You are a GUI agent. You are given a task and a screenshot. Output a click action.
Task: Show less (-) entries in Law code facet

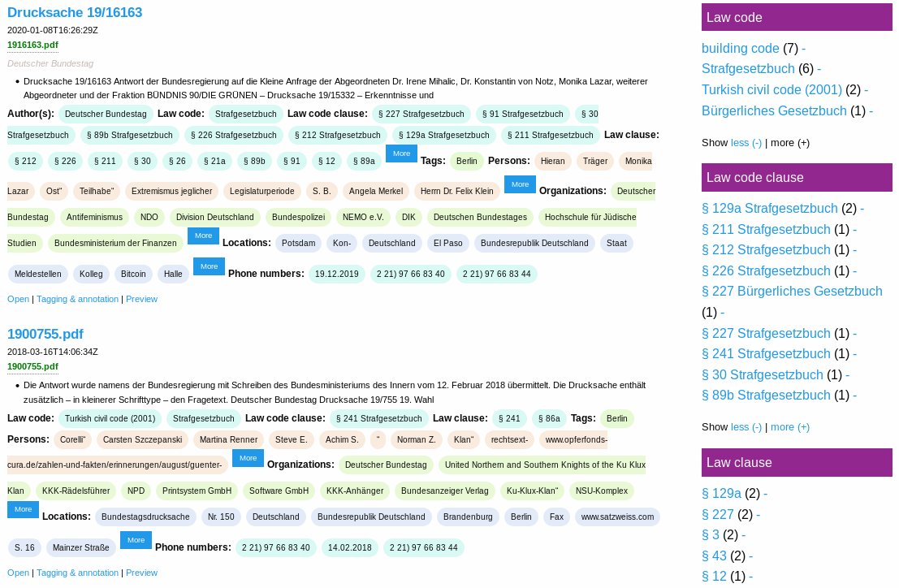[x=746, y=143]
